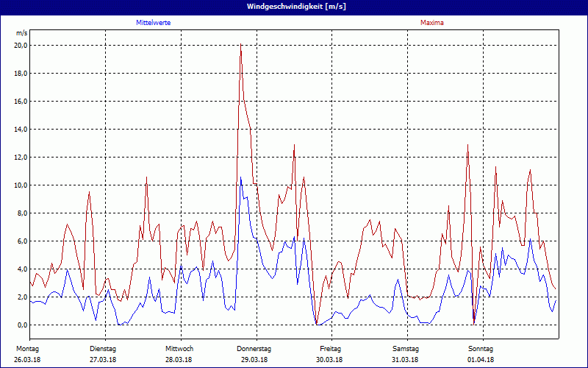Screen dimensions: 588x368
Task: Click the 6,0 y-axis value
Action: click(x=23, y=241)
